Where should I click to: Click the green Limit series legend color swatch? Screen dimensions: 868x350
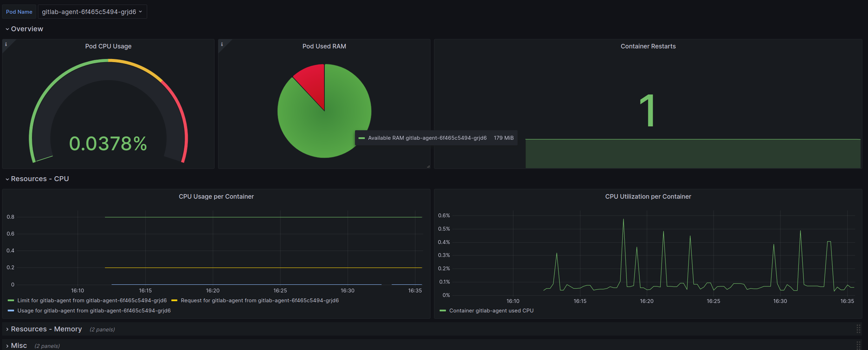[x=11, y=301]
